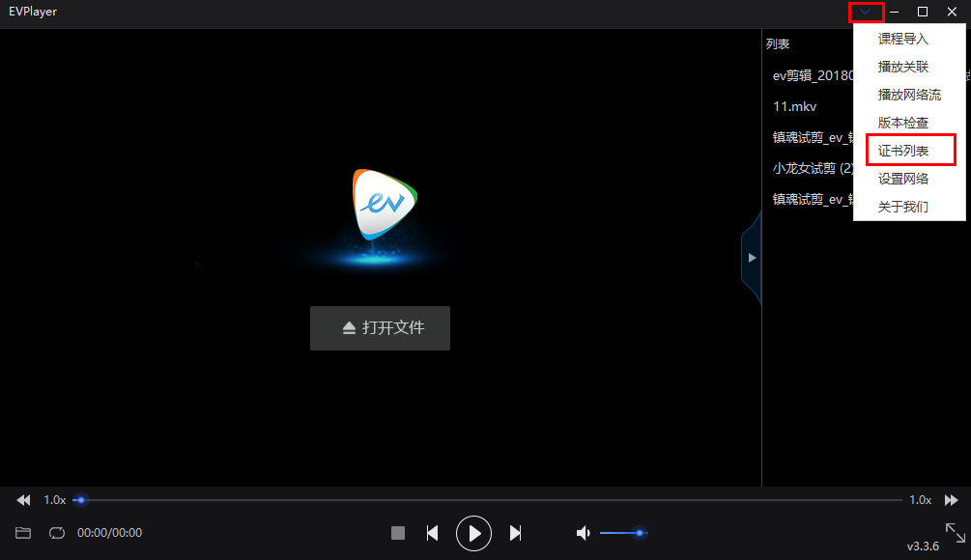This screenshot has width=971, height=560.
Task: Mute the volume speaker icon
Action: [x=583, y=533]
